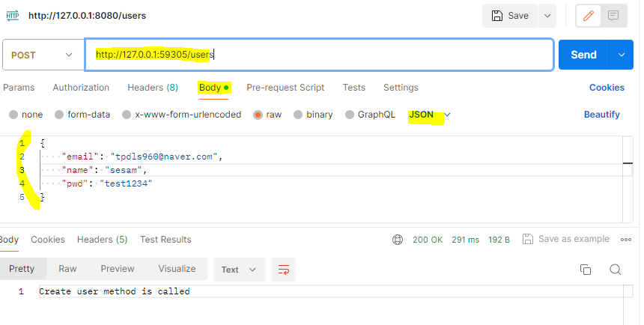This screenshot has height=325, width=644.
Task: Open the response Cookies tab
Action: (x=48, y=240)
